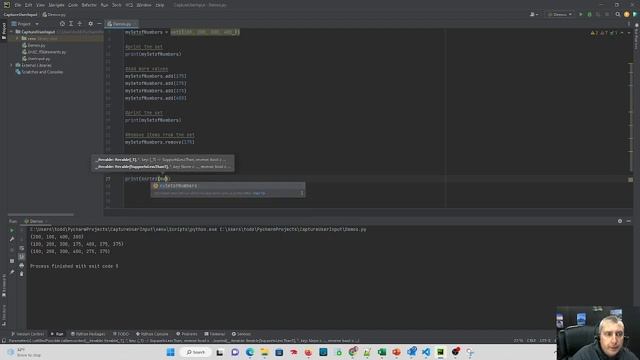Click Print icon in Run panel
The height and width of the screenshot is (360, 640).
22,265
